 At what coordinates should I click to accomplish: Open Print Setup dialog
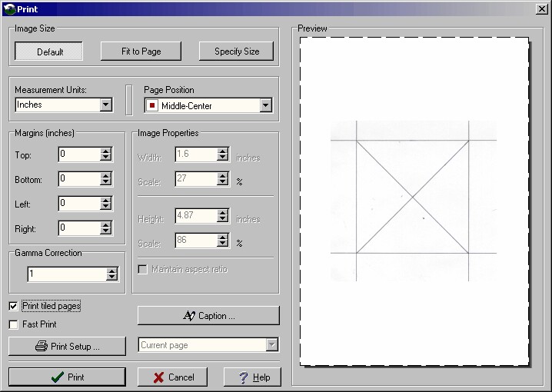(67, 346)
